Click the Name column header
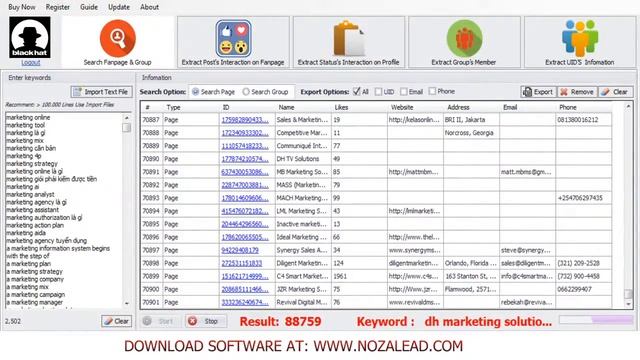Screen dimensions: 640x360 303,107
